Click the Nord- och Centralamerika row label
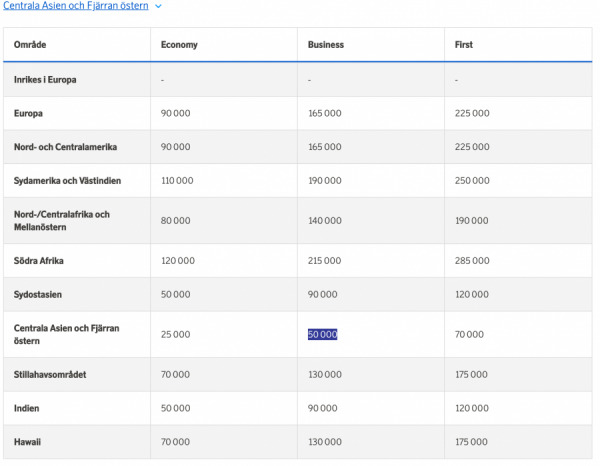This screenshot has height=466, width=600. 66,147
